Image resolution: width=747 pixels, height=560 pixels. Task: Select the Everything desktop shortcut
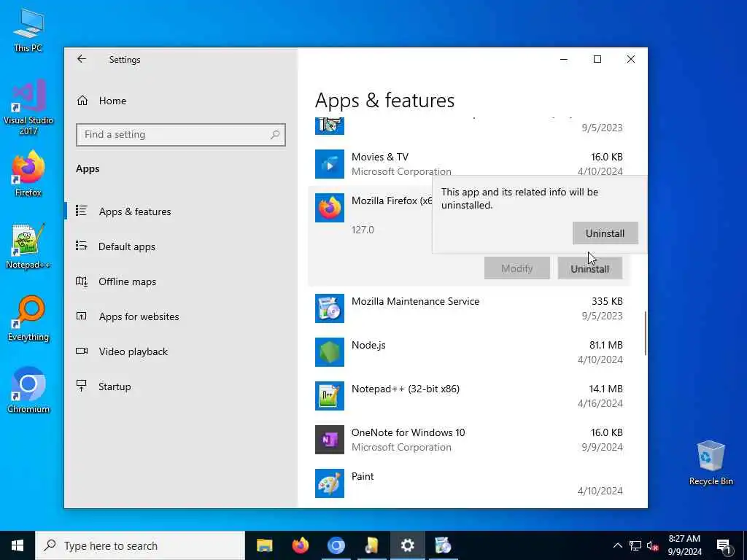(28, 319)
